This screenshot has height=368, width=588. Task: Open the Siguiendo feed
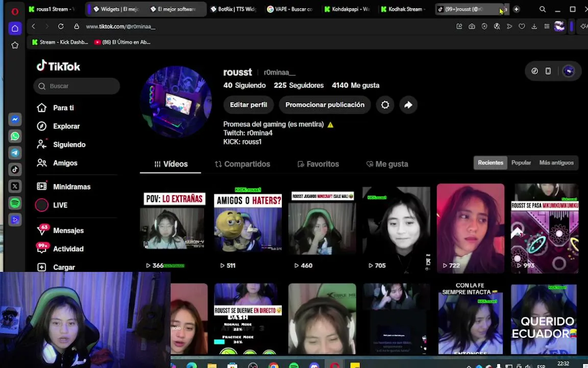pyautogui.click(x=61, y=145)
